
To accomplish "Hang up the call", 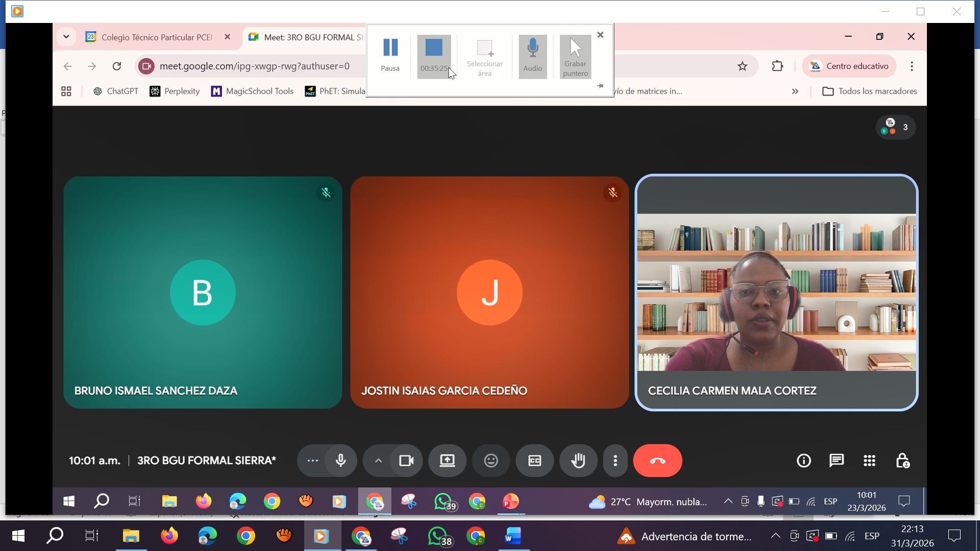I will 657,461.
